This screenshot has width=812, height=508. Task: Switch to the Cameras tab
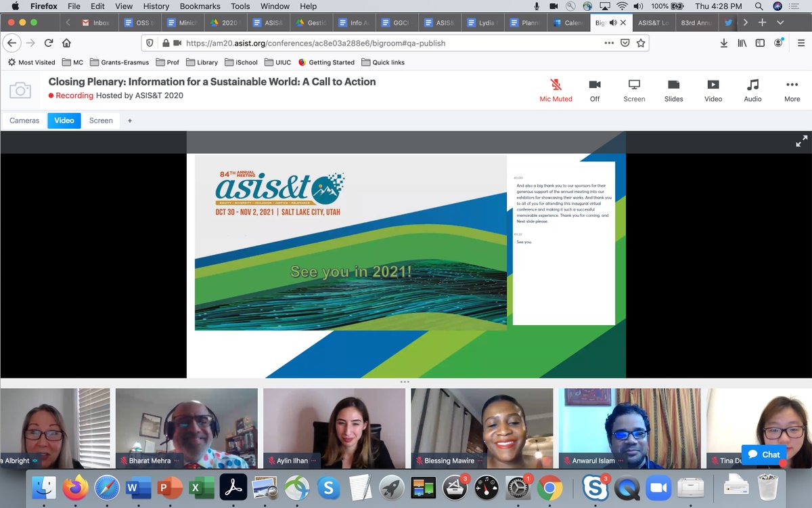[24, 121]
